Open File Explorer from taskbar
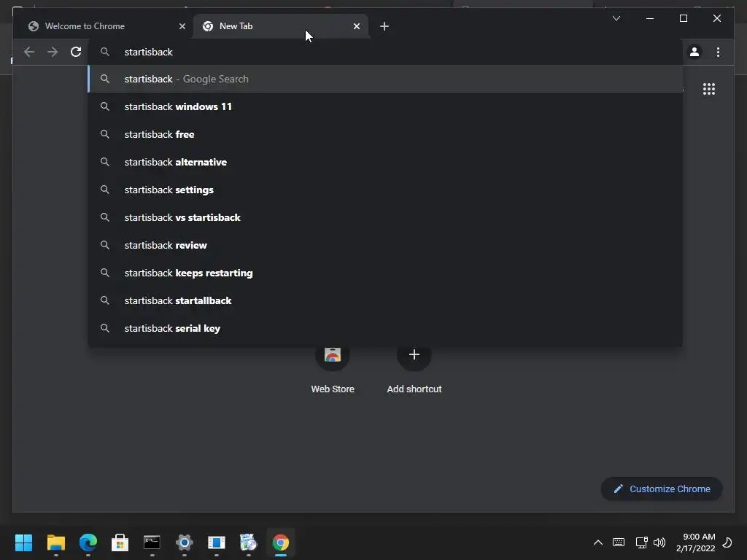 55,542
